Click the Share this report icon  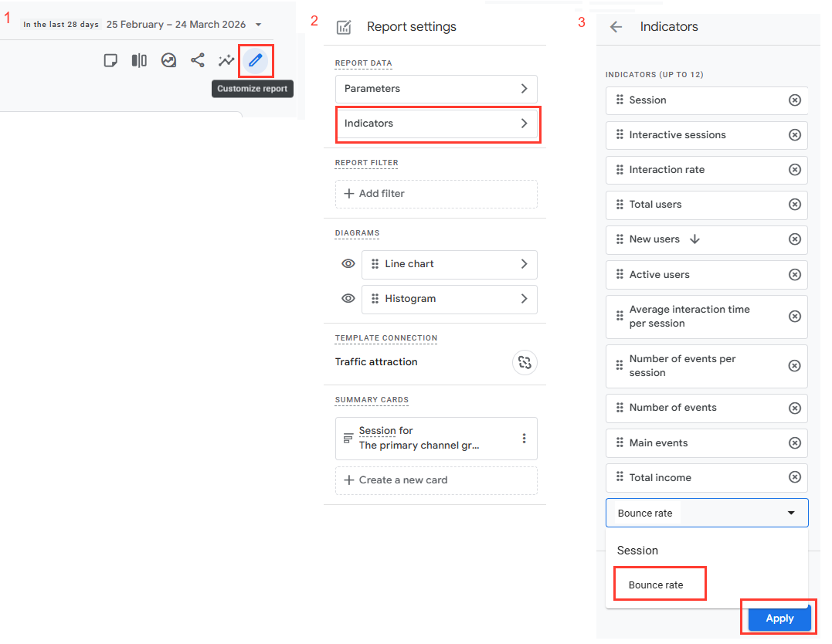(197, 60)
